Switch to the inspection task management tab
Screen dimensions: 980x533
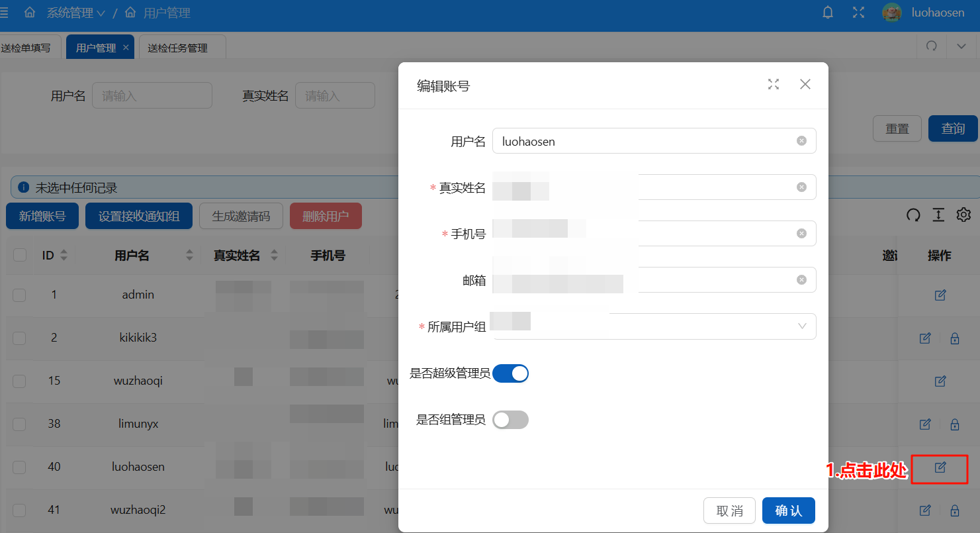pos(177,48)
